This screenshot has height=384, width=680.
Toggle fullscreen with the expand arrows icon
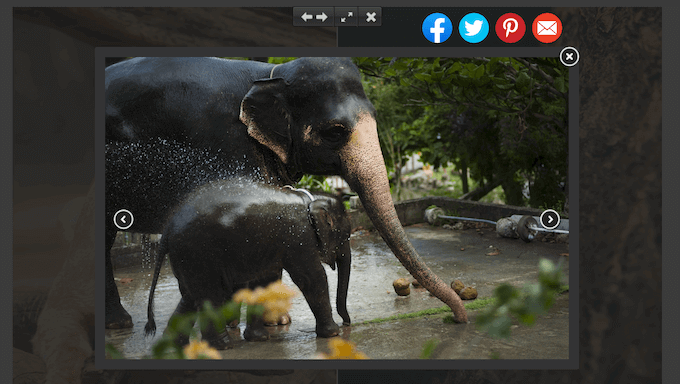[347, 17]
